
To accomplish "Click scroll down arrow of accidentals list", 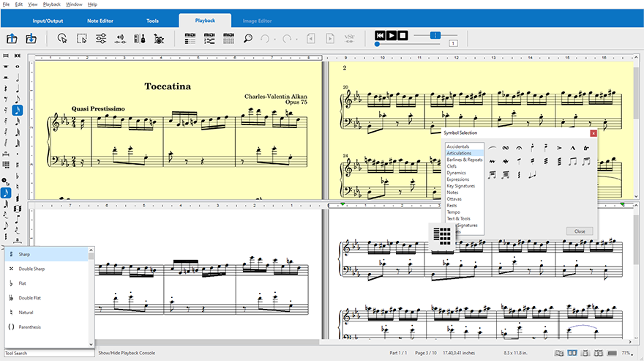I will [x=91, y=344].
